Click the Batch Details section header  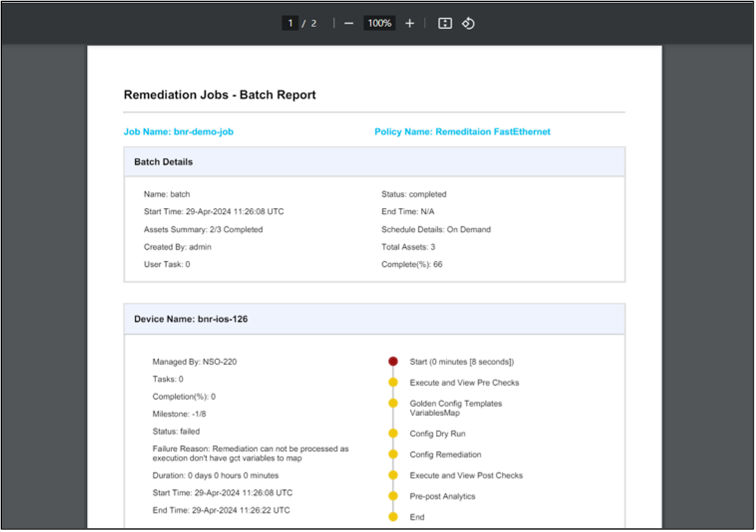[x=163, y=162]
